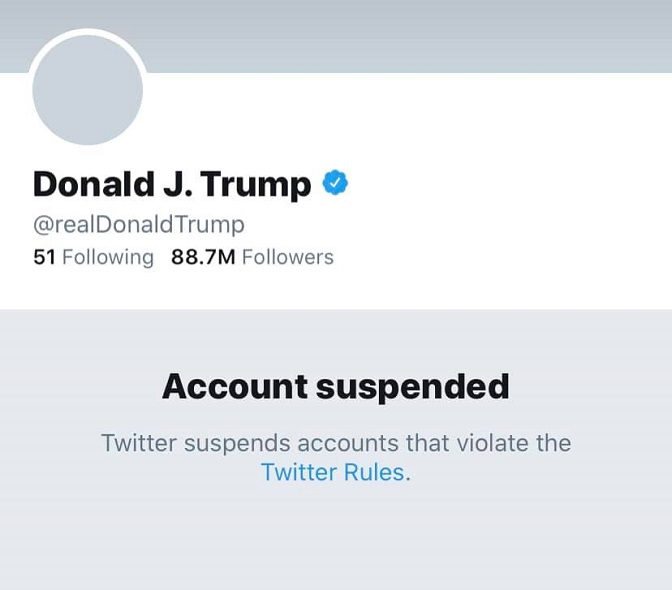Open the Twitter Rules link
The image size is (672, 590).
coord(335,473)
